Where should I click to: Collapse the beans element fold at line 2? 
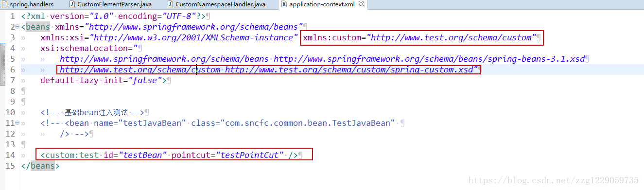[17, 27]
